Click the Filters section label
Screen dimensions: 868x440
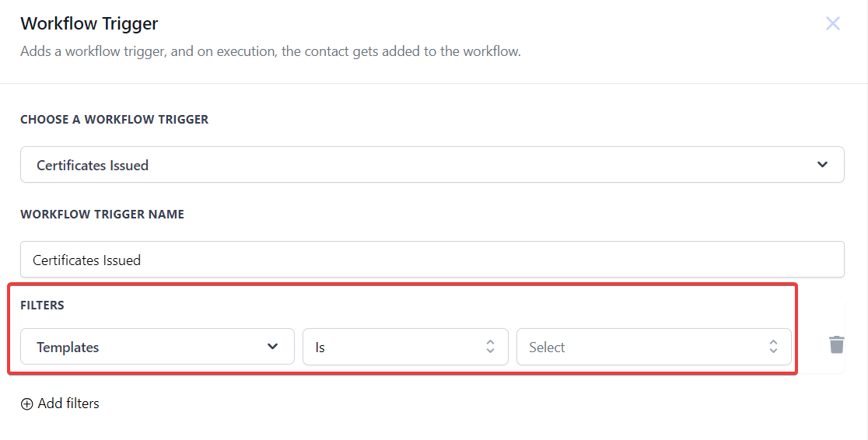click(42, 306)
